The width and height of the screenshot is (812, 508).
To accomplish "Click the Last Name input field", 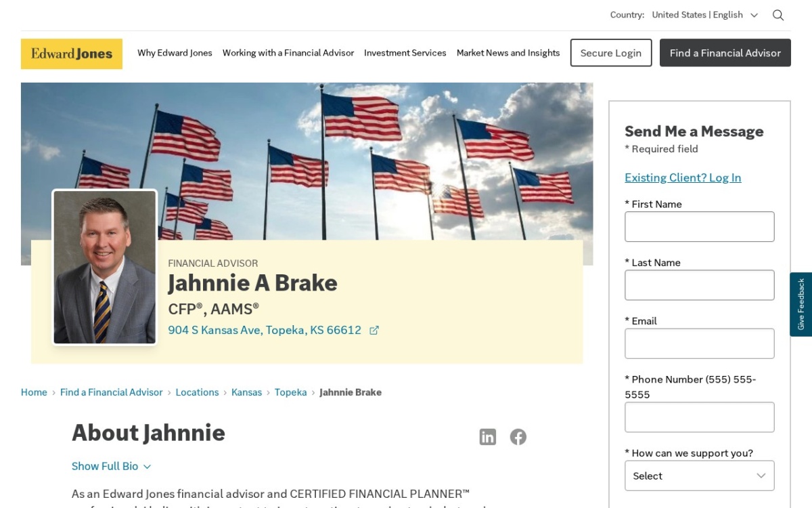I will [x=699, y=285].
